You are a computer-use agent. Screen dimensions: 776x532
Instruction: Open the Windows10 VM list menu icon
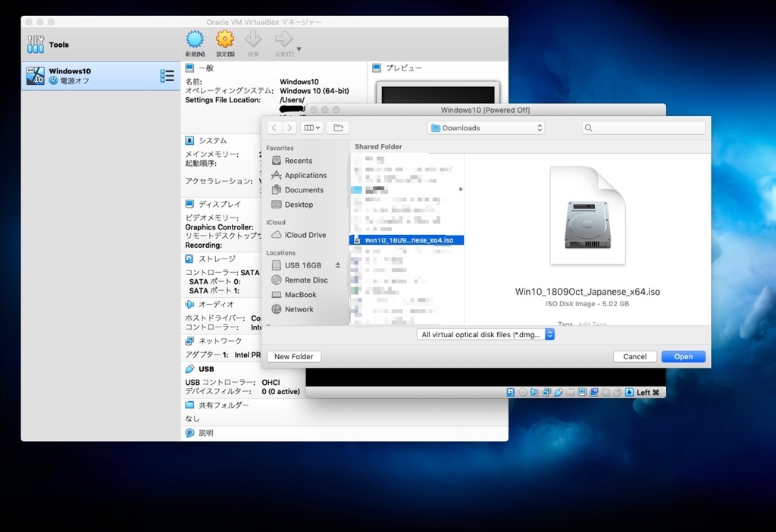(x=167, y=76)
